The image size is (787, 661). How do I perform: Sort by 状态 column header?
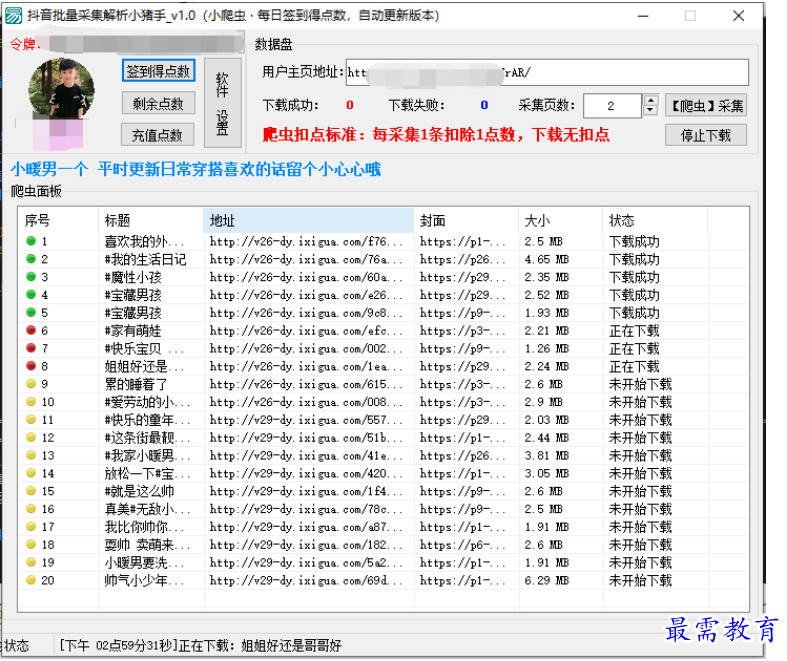click(655, 220)
